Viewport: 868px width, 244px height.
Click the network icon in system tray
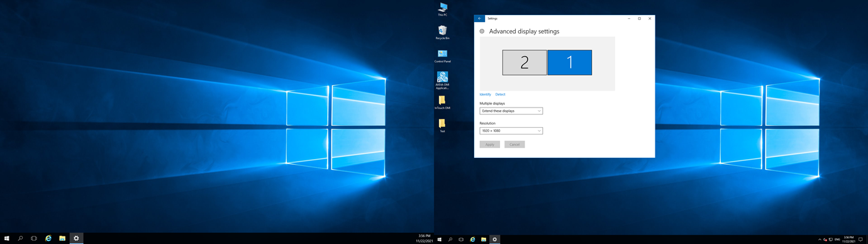pyautogui.click(x=831, y=240)
